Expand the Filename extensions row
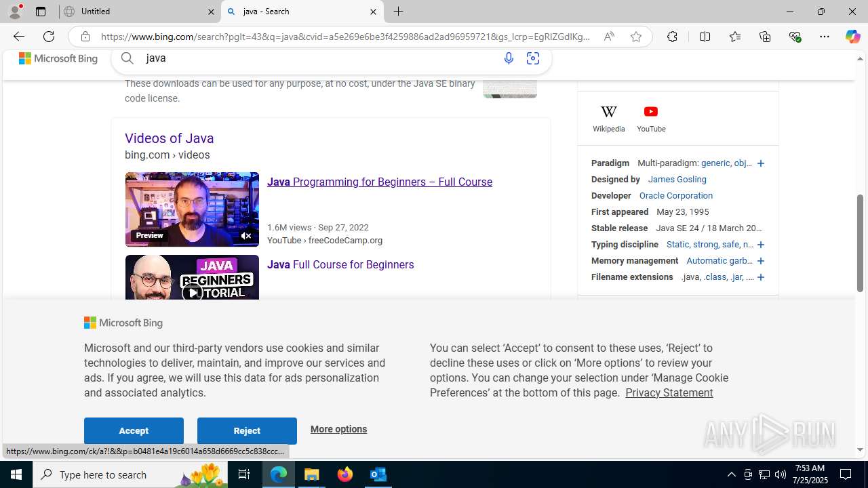 click(761, 277)
